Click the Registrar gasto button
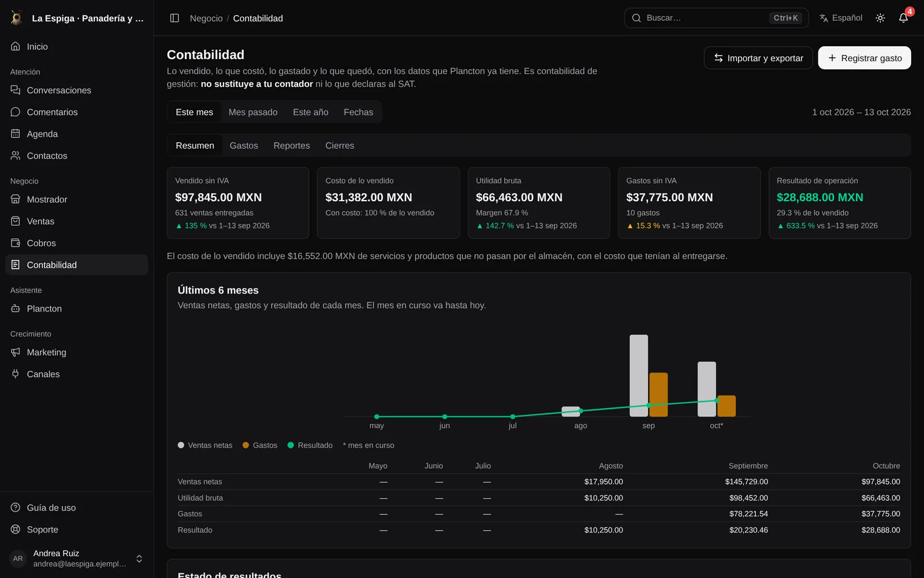 [x=864, y=58]
